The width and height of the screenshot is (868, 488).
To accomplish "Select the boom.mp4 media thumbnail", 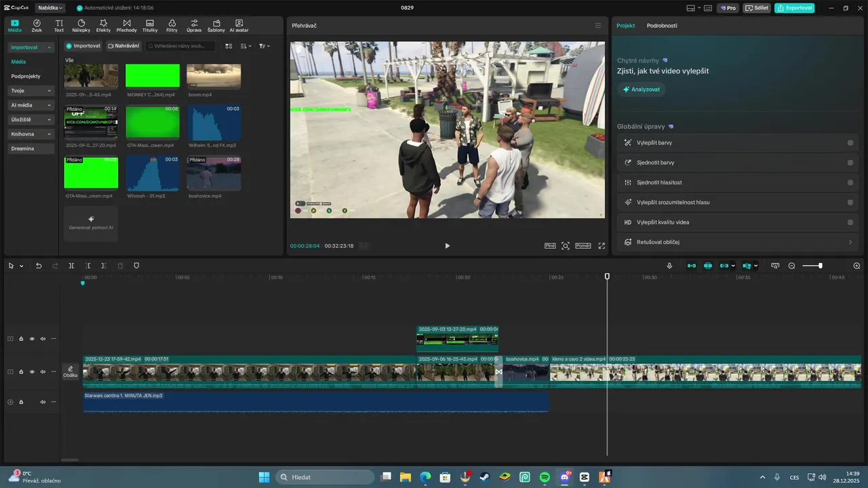I will [x=214, y=76].
